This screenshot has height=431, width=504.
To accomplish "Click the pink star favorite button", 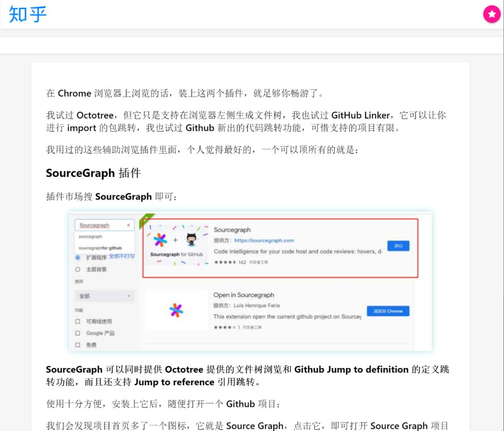I will point(492,14).
